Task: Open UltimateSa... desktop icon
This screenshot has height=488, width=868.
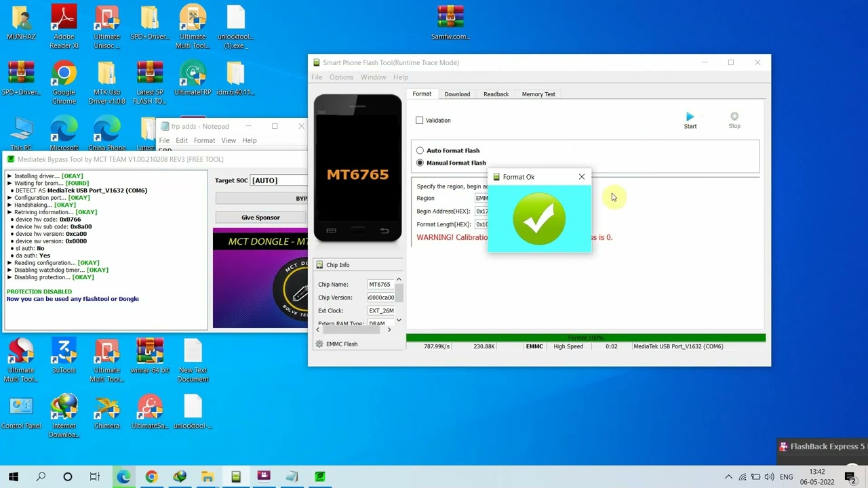Action: (x=150, y=412)
